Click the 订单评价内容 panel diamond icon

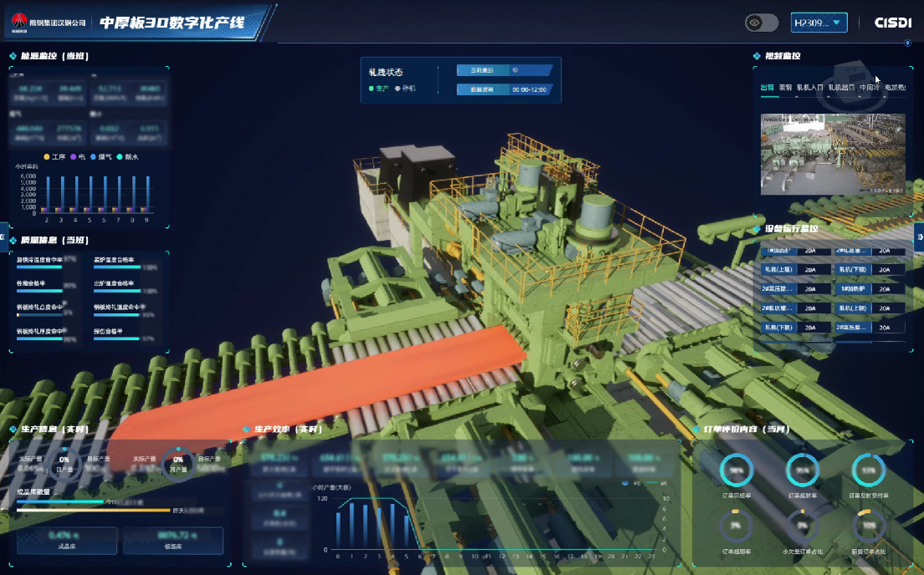[x=696, y=430]
